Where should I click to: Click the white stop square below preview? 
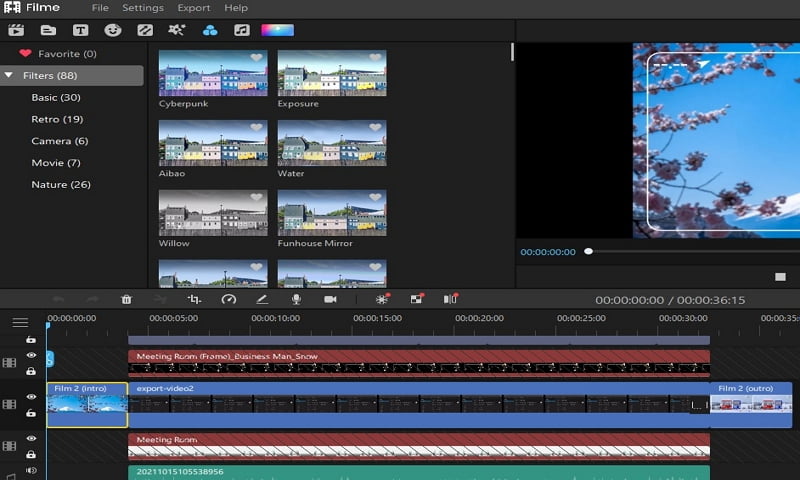tap(781, 276)
